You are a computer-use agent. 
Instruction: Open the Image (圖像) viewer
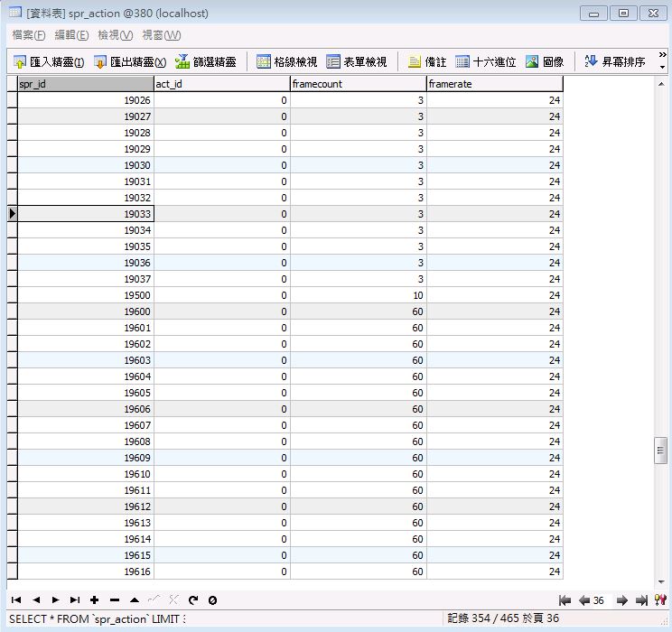tap(545, 62)
